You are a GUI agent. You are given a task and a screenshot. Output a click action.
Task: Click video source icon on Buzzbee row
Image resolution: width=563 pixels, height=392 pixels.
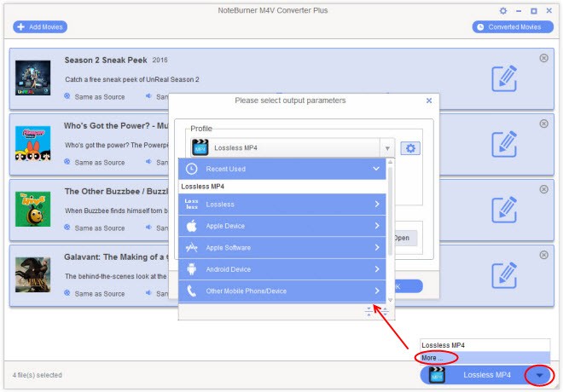coord(67,228)
